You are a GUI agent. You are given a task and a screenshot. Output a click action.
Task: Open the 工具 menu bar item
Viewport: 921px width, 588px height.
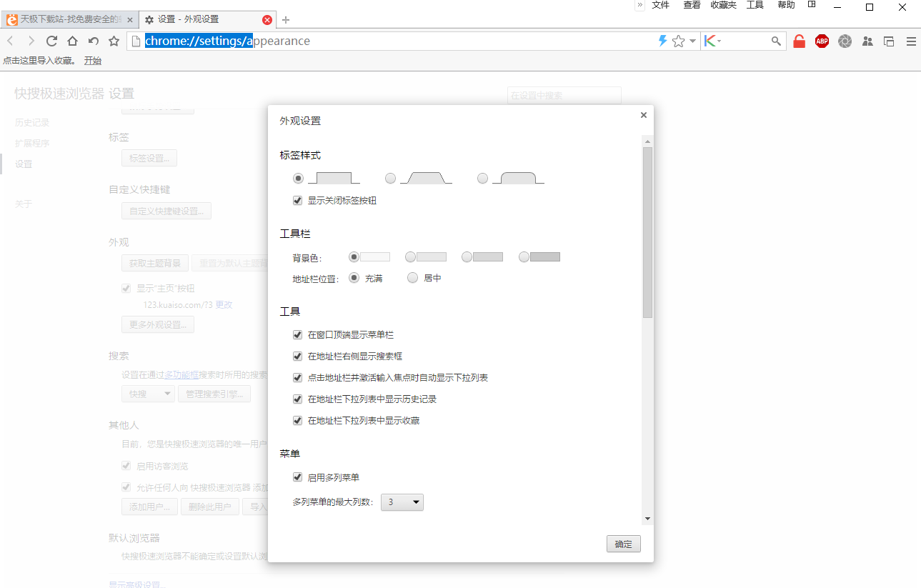755,5
